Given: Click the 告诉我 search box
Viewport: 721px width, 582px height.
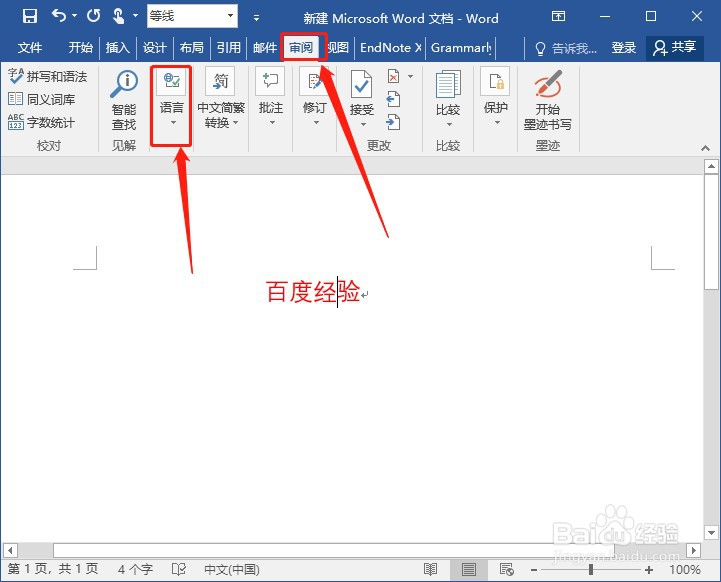Looking at the screenshot, I should coord(566,48).
